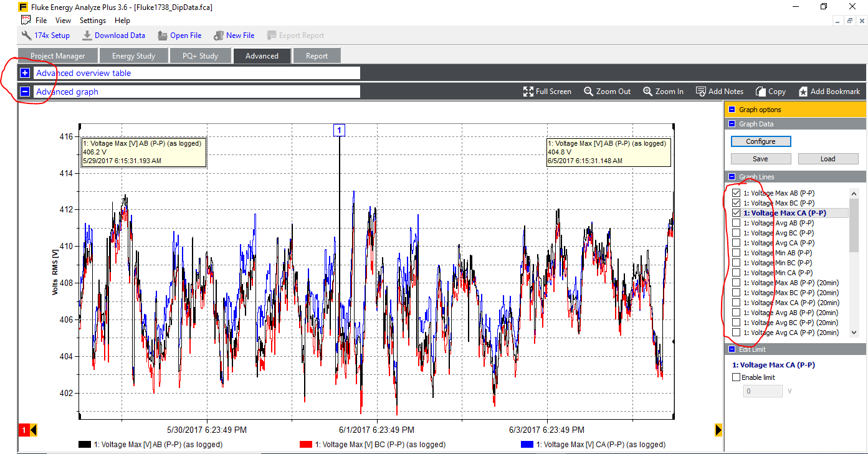Add Notes to graph
Screen dimensions: 868x454
click(719, 92)
